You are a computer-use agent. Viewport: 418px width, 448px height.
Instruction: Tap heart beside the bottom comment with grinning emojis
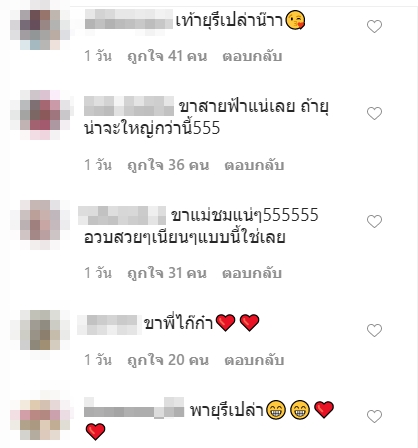(374, 416)
